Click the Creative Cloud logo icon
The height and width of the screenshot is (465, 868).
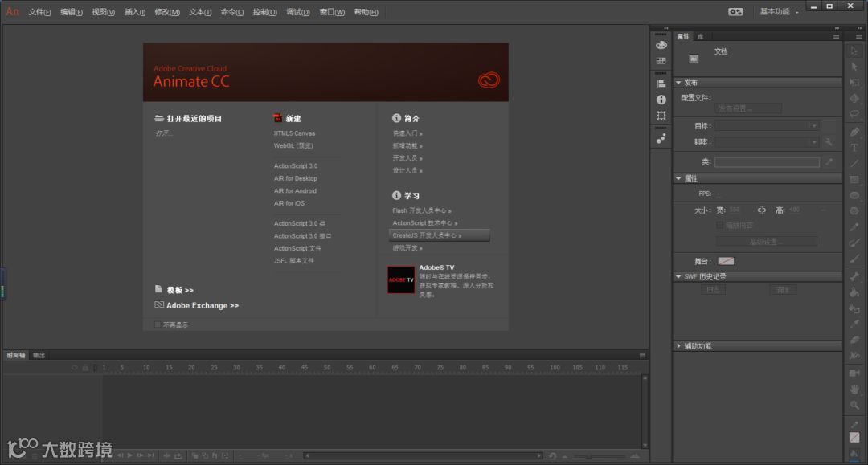point(489,80)
